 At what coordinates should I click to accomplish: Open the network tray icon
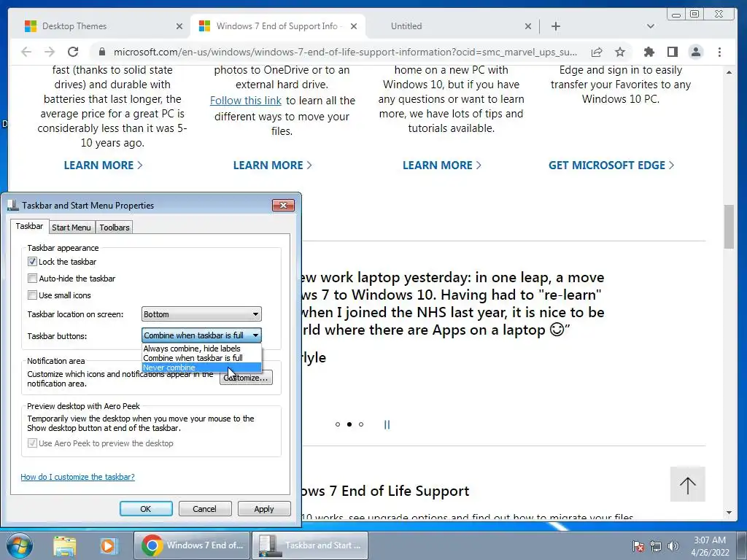[x=656, y=546]
